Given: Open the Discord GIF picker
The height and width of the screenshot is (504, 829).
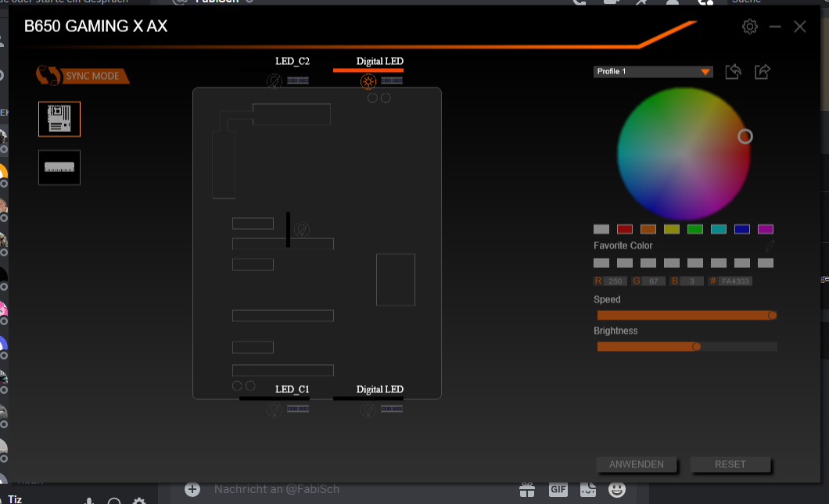Looking at the screenshot, I should click(x=558, y=490).
